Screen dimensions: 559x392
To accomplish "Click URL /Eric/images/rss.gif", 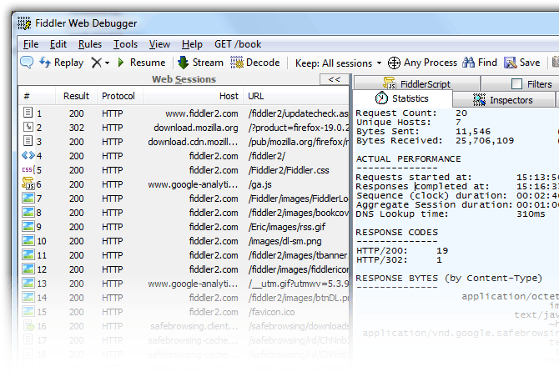I will click(x=287, y=227).
